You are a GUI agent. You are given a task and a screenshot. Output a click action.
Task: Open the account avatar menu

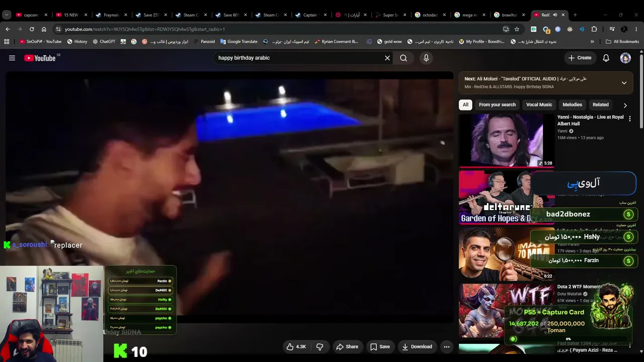click(625, 58)
